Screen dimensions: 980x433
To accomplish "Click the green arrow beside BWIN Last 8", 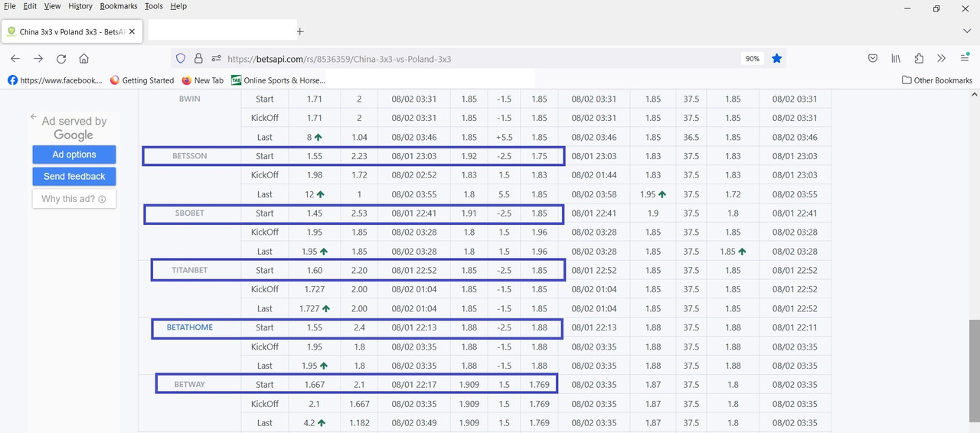I will [x=318, y=138].
